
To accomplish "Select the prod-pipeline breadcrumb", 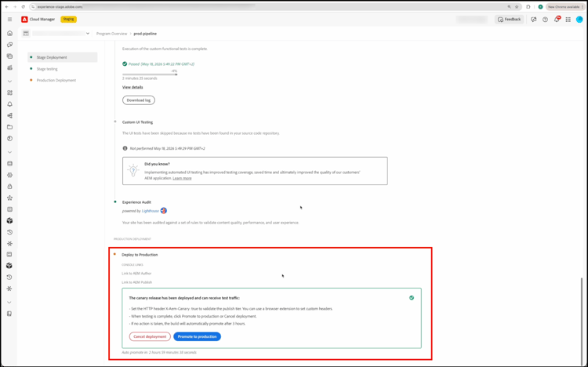I will coord(145,34).
